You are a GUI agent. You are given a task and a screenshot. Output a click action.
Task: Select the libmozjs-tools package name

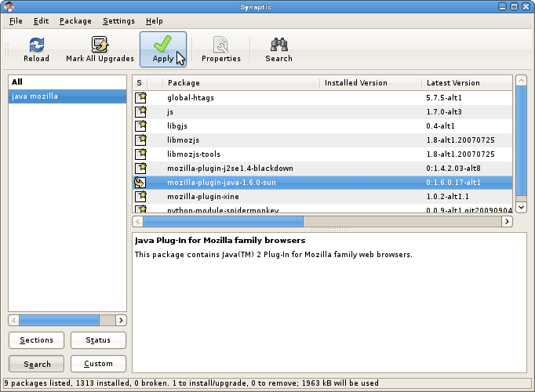tap(194, 154)
